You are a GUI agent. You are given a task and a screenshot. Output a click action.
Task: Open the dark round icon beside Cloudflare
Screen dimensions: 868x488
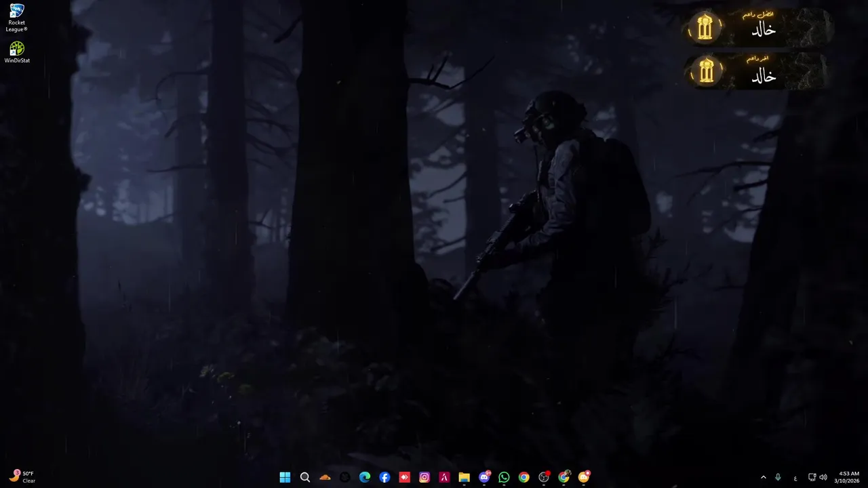pyautogui.click(x=344, y=477)
